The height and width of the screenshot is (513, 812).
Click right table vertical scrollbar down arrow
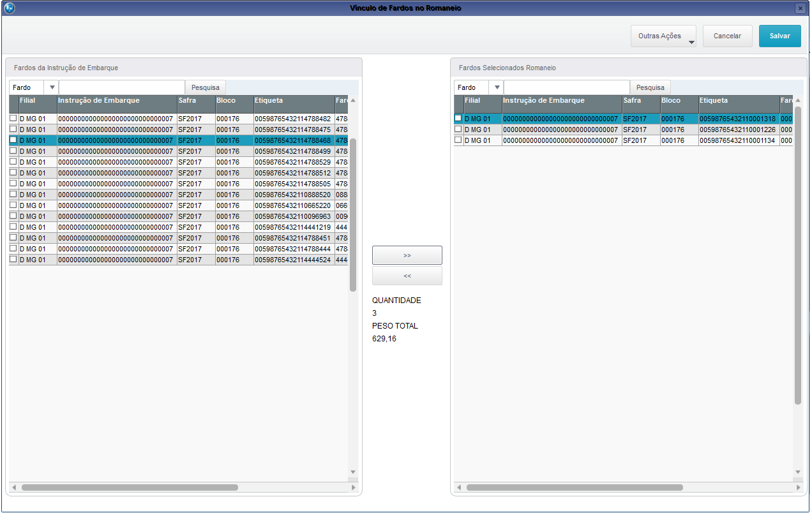[x=798, y=472]
